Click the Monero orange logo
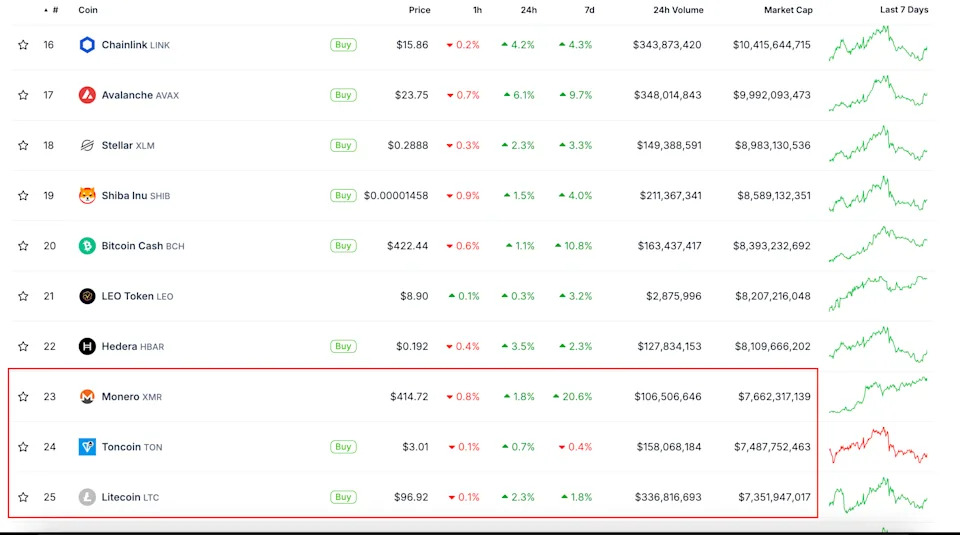 pyautogui.click(x=87, y=396)
